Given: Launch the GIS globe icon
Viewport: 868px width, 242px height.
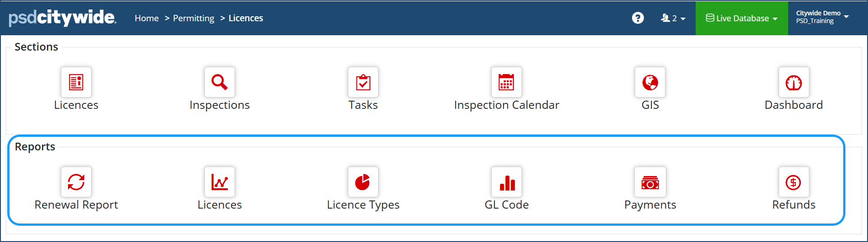Looking at the screenshot, I should coord(650,82).
